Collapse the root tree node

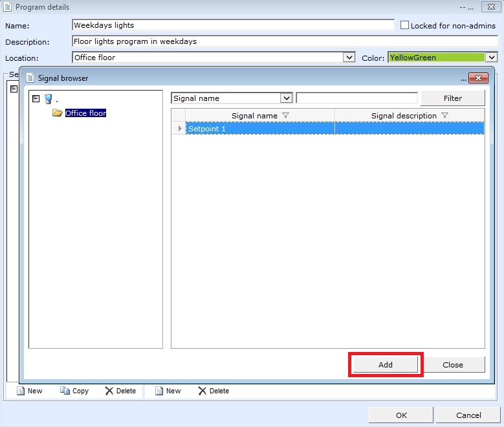coord(36,99)
